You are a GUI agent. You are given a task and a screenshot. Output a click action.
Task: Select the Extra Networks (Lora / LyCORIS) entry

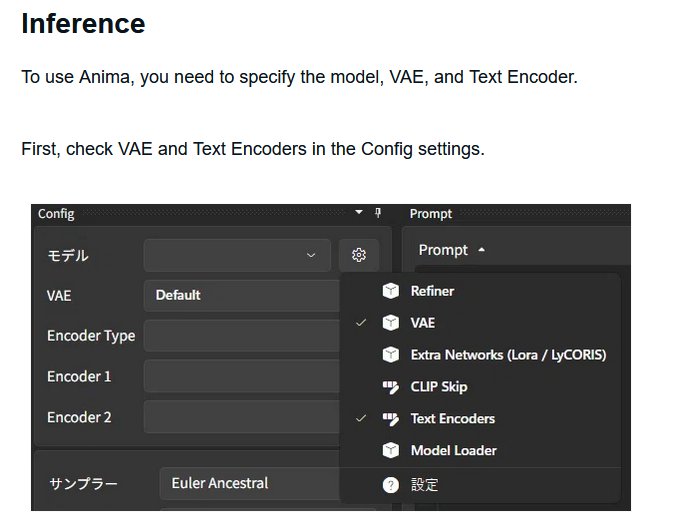(x=480, y=355)
